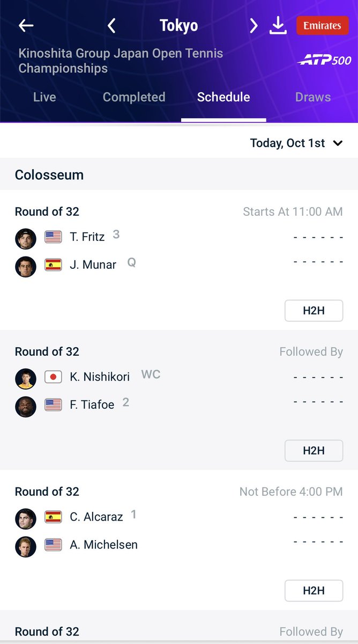Switch to the Live tab
This screenshot has width=358, height=644.
pos(44,97)
